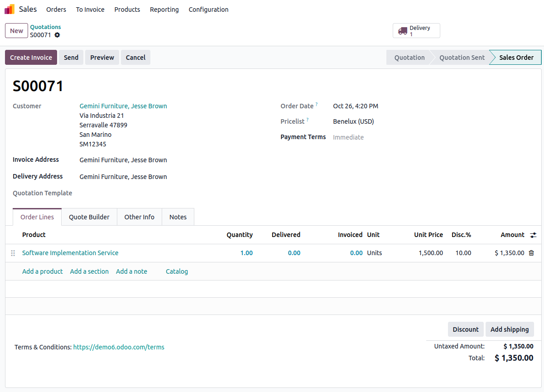Click the Pricelist help question mark

pos(308,120)
